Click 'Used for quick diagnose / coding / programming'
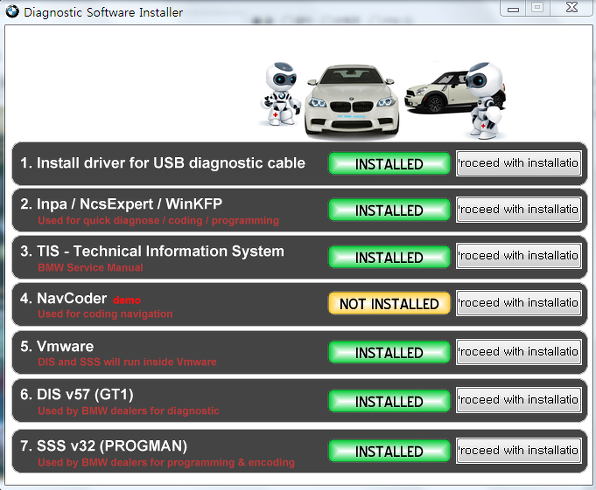This screenshot has height=490, width=596. tap(158, 221)
